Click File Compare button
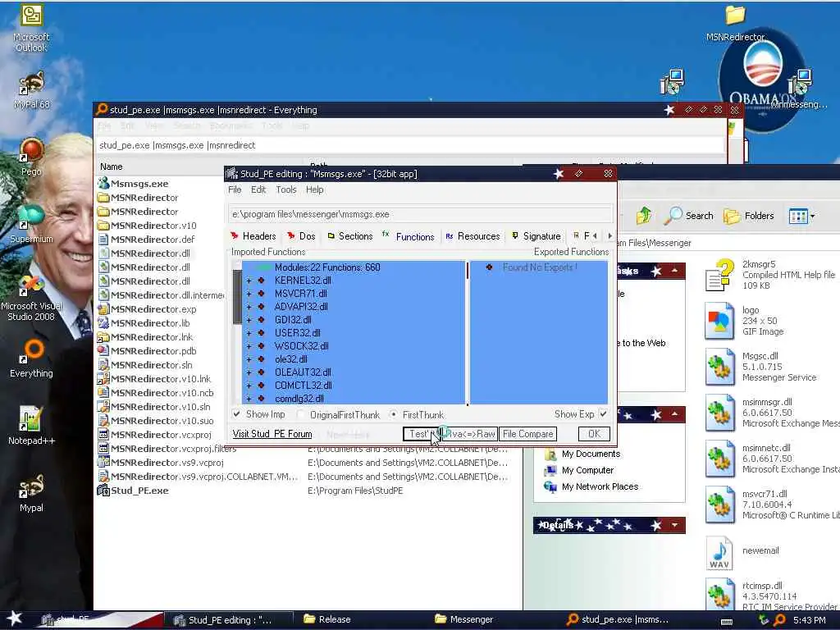The height and width of the screenshot is (630, 840). (527, 434)
